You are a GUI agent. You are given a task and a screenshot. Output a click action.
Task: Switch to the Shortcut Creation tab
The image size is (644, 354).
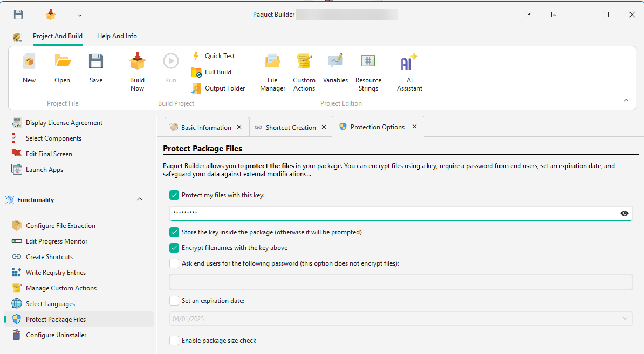pos(290,127)
